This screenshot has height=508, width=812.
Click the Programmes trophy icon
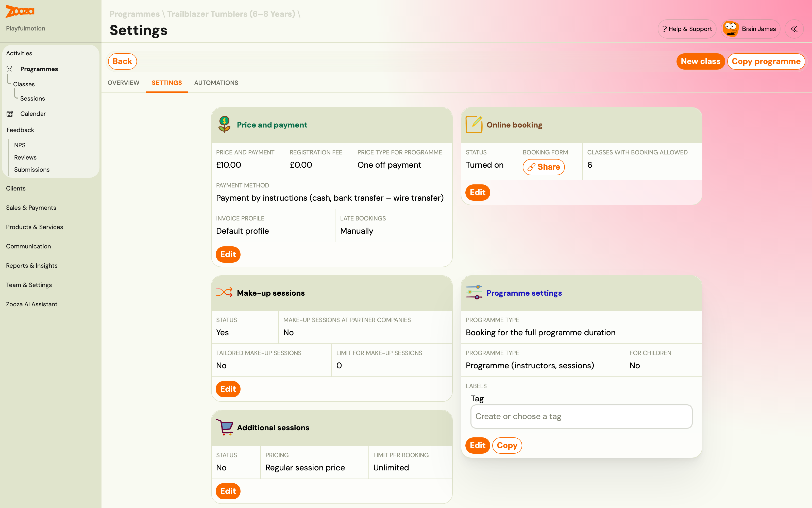(9, 69)
